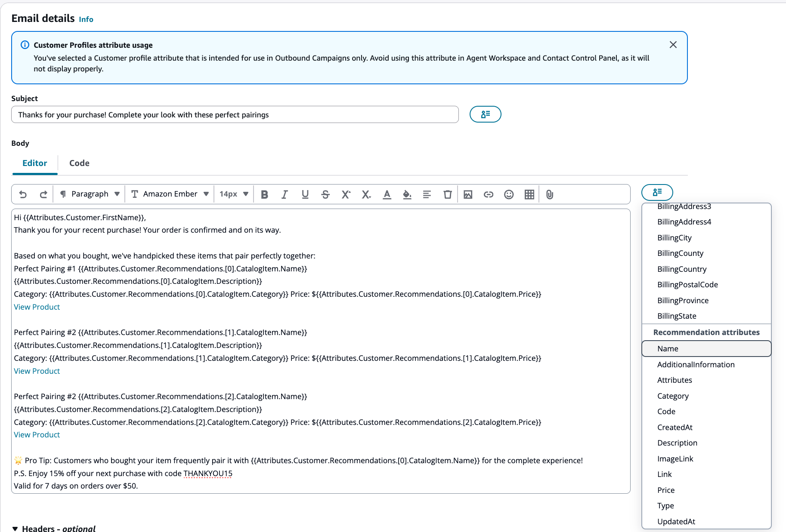Collapse the Headers optional section
Viewport: 786px width, 532px height.
pyautogui.click(x=16, y=529)
